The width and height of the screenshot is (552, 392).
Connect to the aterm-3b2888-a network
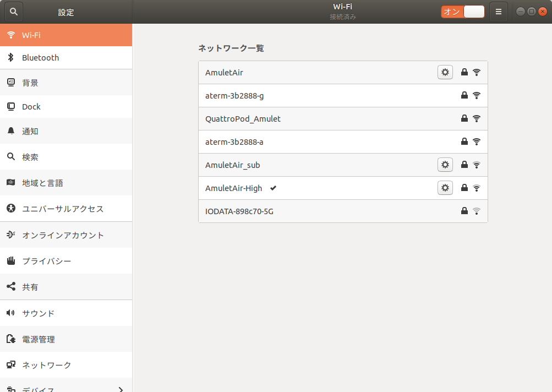(x=343, y=142)
